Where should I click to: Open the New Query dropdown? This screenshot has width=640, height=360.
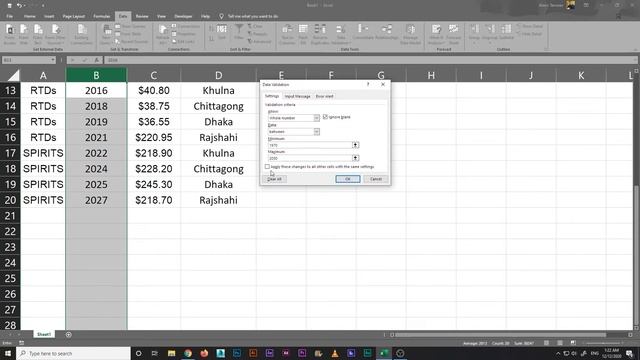click(107, 42)
